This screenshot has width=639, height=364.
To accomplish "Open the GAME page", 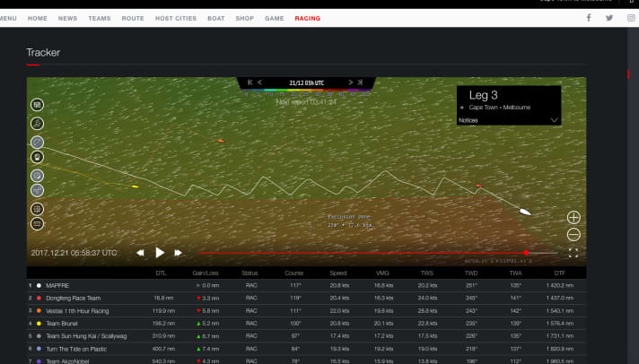I will (275, 18).
